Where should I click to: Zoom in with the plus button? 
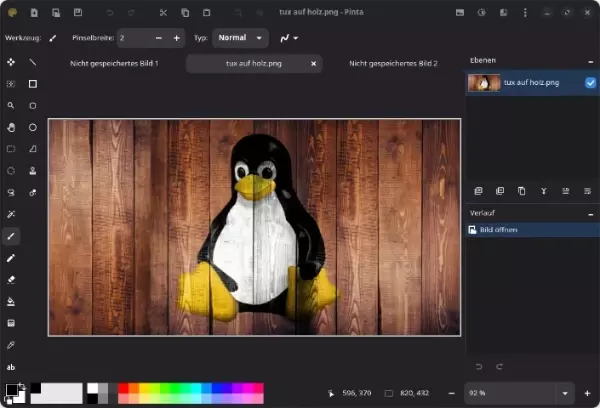tap(587, 393)
